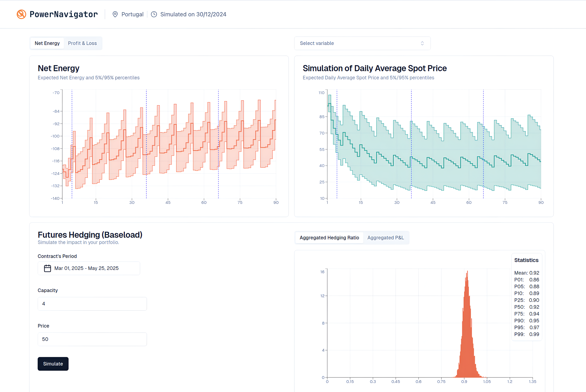
Task: Click the location pin icon
Action: click(x=115, y=14)
